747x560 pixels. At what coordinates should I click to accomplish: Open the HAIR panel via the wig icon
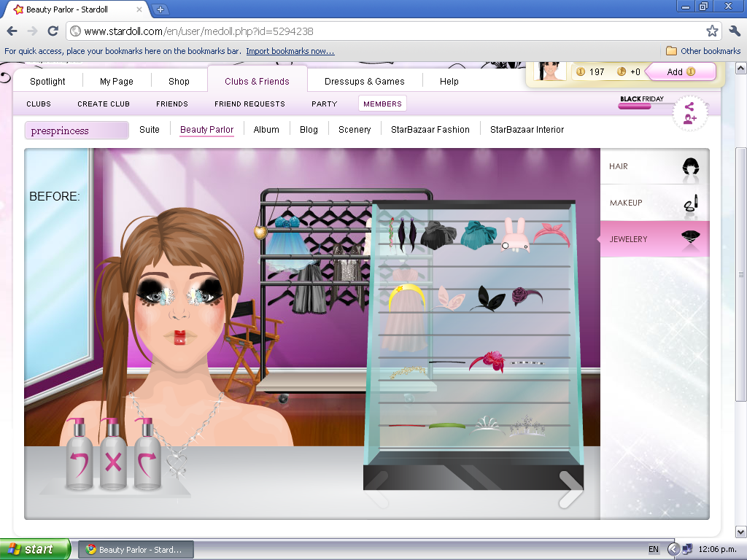coord(690,166)
